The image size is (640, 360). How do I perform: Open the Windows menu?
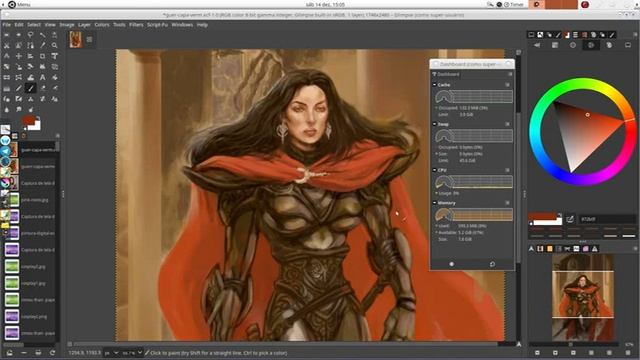pyautogui.click(x=182, y=25)
